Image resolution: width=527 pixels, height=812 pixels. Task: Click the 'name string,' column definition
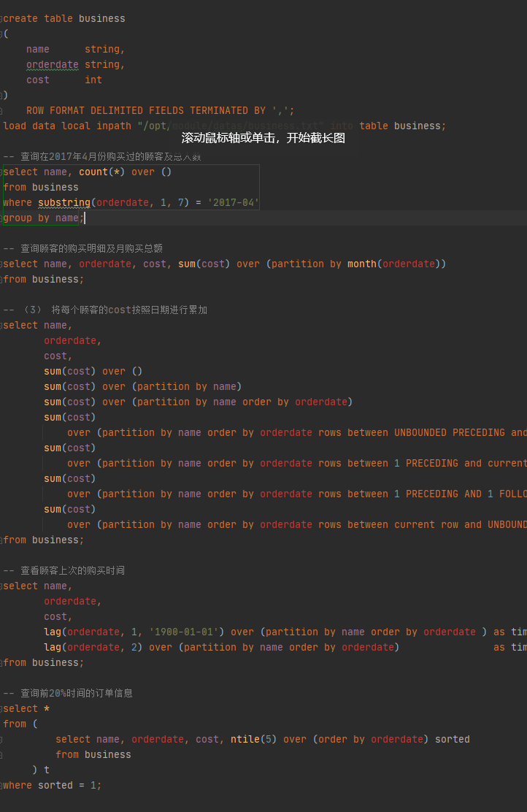click(76, 49)
